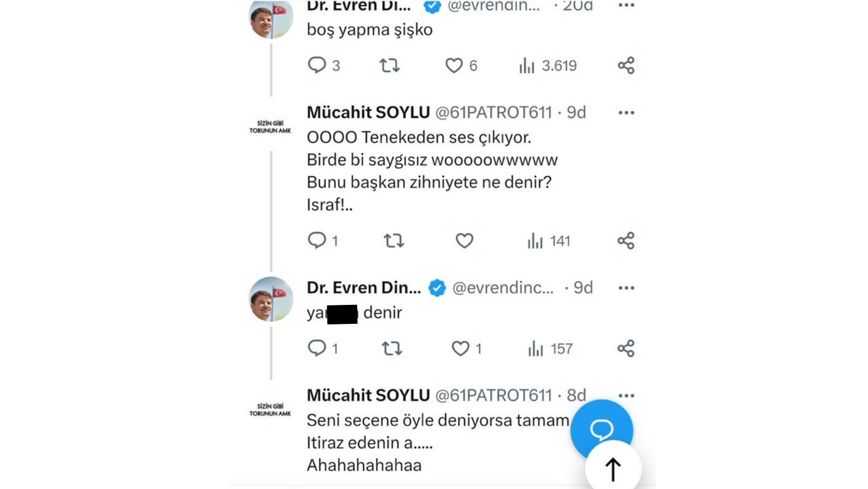Open Dr. Evren Din... profile name link
Image resolution: width=868 pixels, height=489 pixels.
tap(364, 288)
